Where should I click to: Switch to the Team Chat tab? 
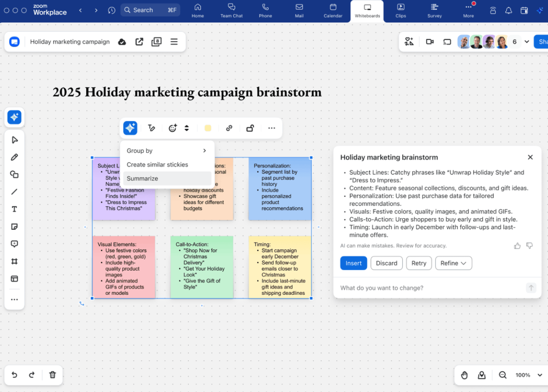[x=232, y=11]
